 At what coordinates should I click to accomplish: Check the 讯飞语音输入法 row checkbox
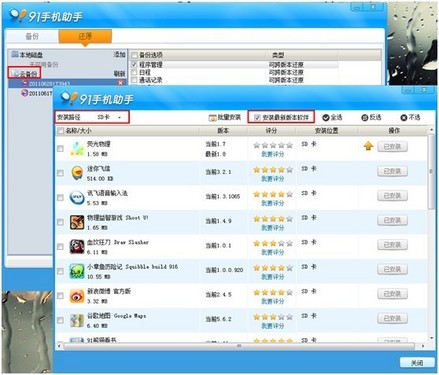click(60, 198)
